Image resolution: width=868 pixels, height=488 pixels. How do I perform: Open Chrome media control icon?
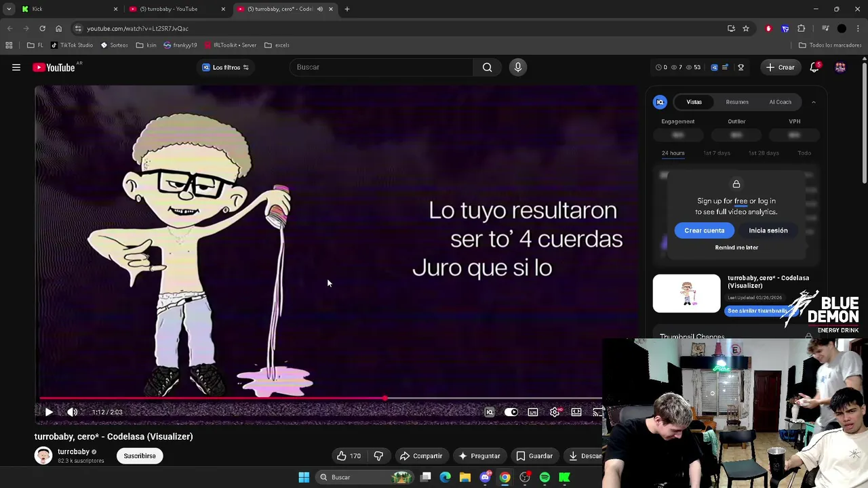tap(825, 28)
